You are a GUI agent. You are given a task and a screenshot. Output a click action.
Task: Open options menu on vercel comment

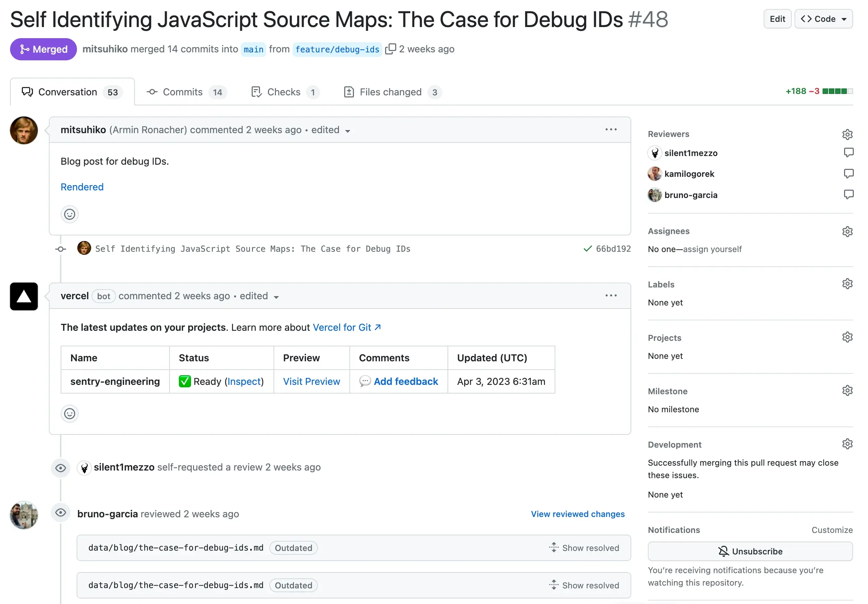point(610,296)
